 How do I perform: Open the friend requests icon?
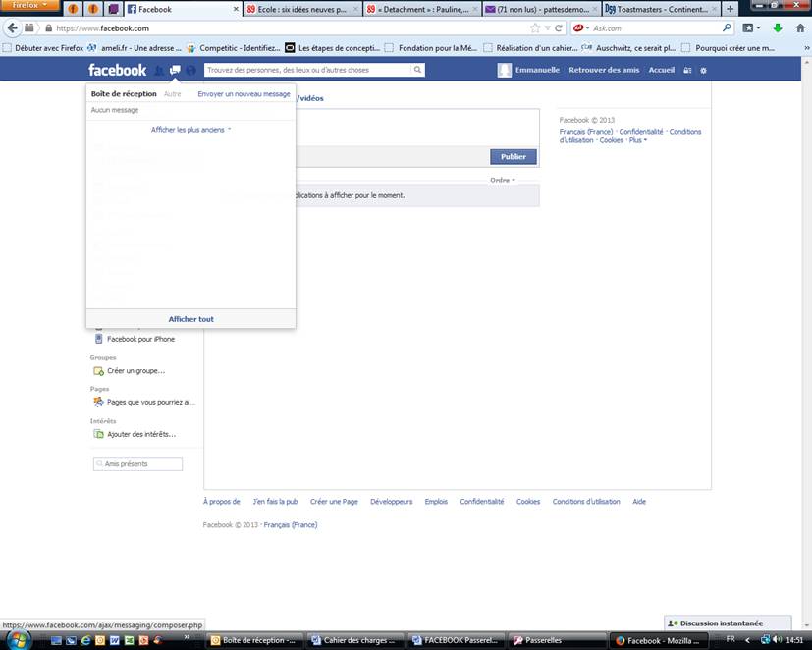[159, 70]
